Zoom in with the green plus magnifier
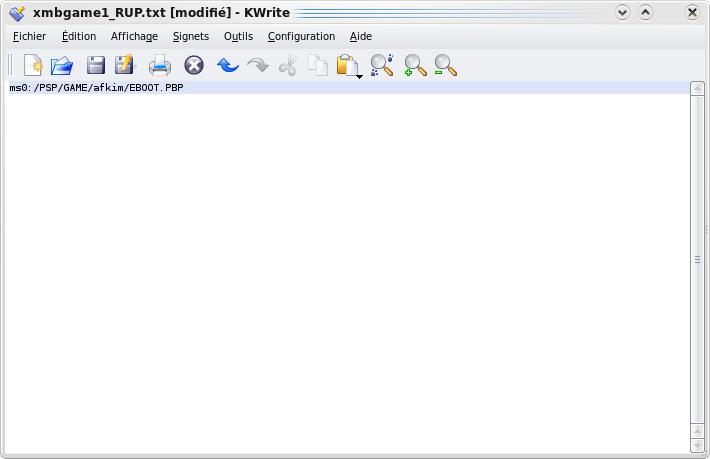The image size is (710, 459). (415, 65)
